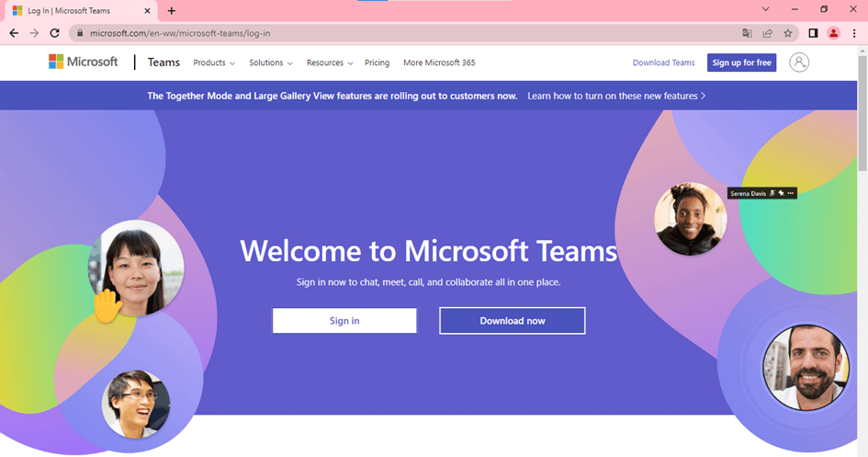
Task: Open the tab search chevron
Action: click(x=766, y=9)
